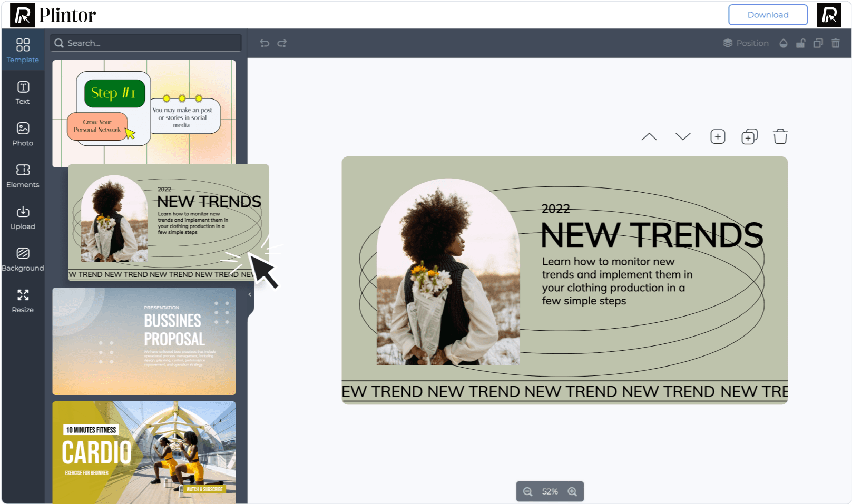Add a new page above canvas
Image resolution: width=852 pixels, height=504 pixels.
(718, 137)
